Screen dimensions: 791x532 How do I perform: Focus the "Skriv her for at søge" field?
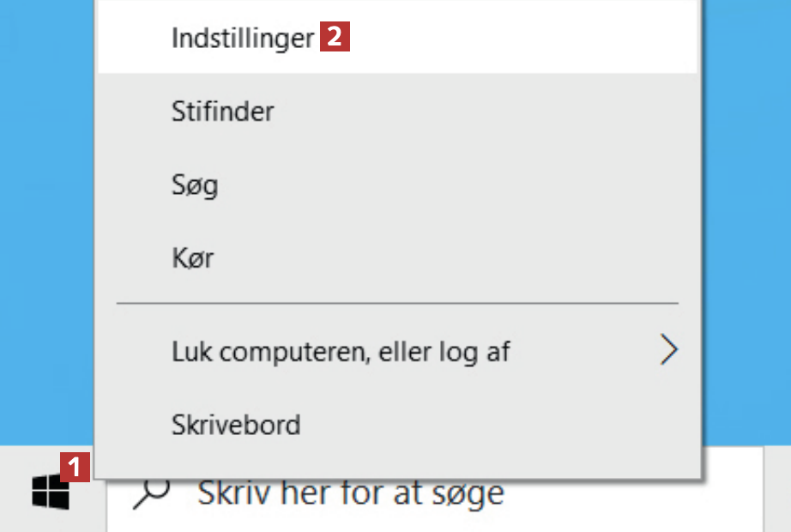pos(429,493)
